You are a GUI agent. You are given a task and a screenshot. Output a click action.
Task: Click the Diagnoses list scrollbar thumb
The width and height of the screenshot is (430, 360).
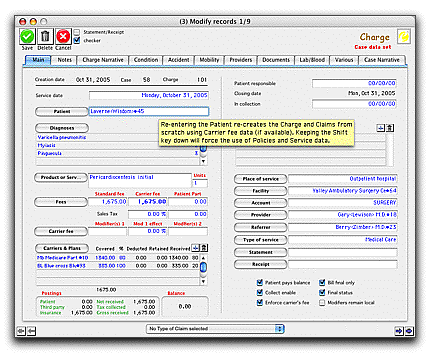click(x=203, y=149)
